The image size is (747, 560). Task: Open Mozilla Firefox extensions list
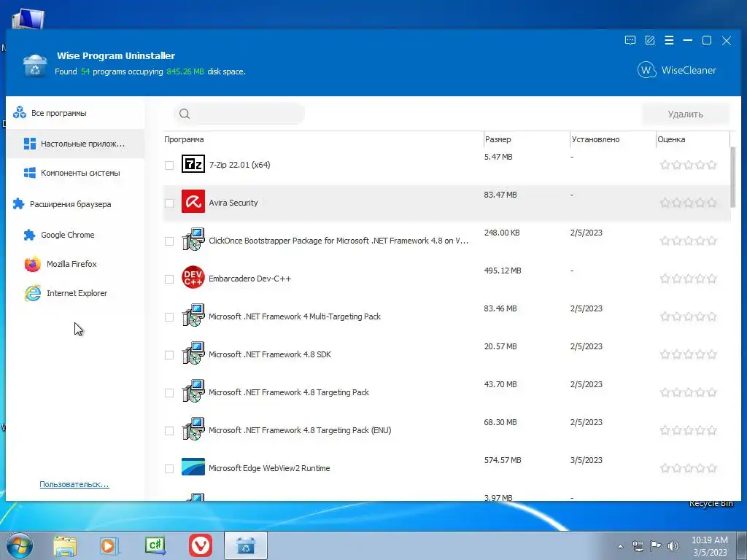click(x=75, y=264)
